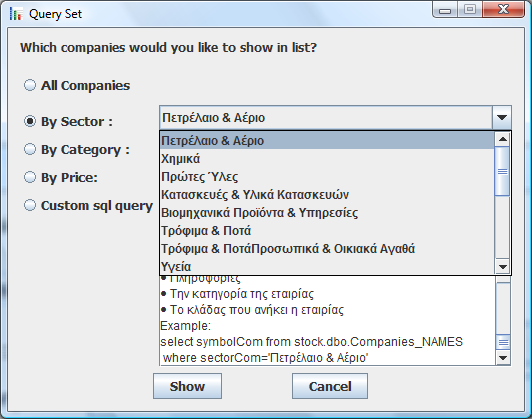
Task: Click the Cancel button
Action: [x=330, y=386]
